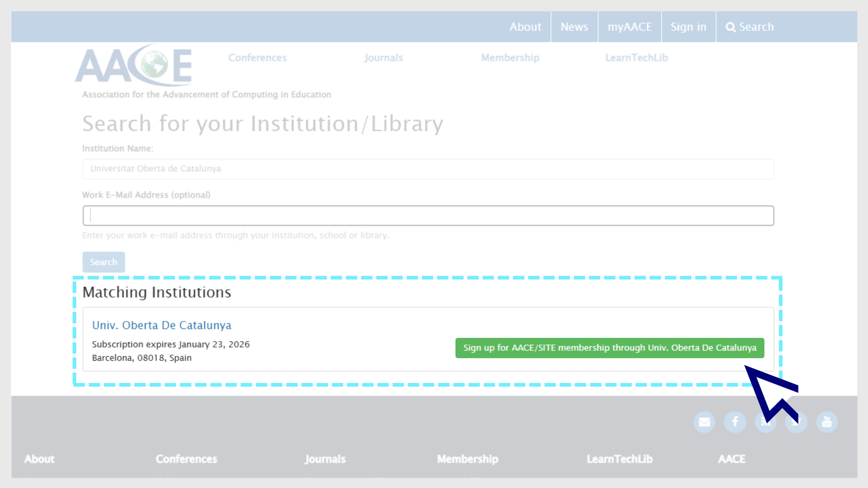Open the LearnTechLib navigation link
This screenshot has width=868, height=488.
tap(636, 57)
